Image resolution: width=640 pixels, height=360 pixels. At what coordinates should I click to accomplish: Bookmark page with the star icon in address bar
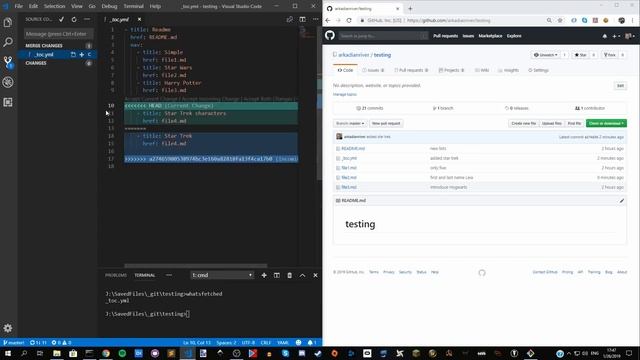pos(560,20)
